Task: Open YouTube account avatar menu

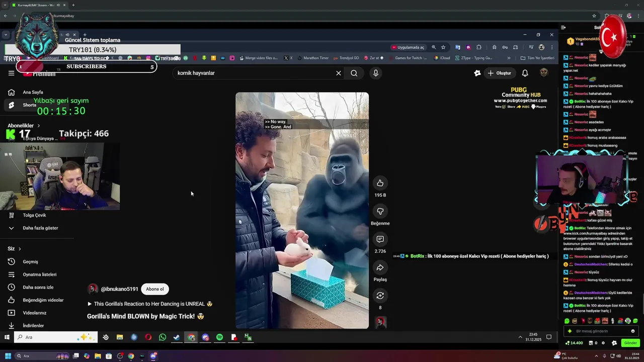Action: tap(544, 73)
